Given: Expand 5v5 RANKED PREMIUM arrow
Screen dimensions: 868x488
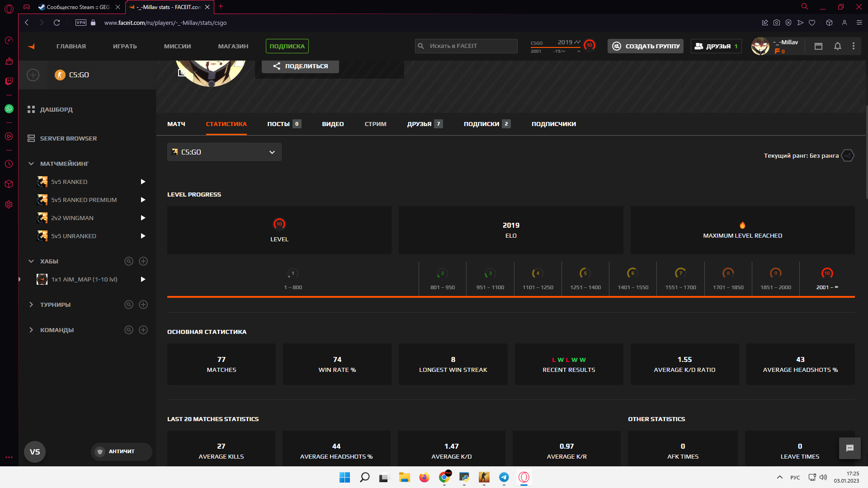Looking at the screenshot, I should 143,200.
